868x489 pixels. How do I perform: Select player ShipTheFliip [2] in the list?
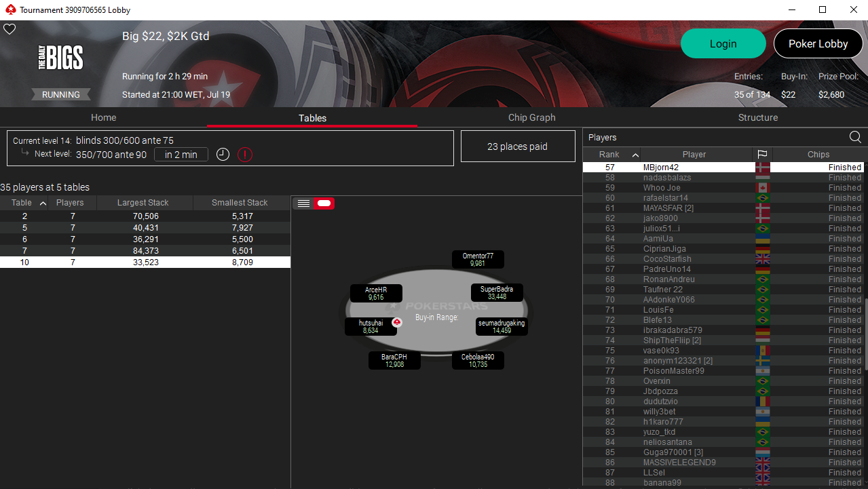click(x=723, y=340)
